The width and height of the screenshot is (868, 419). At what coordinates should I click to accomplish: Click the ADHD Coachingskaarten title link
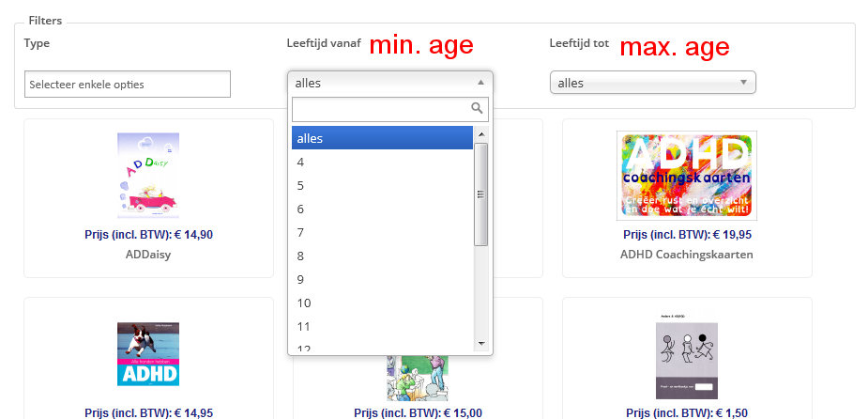tap(687, 254)
